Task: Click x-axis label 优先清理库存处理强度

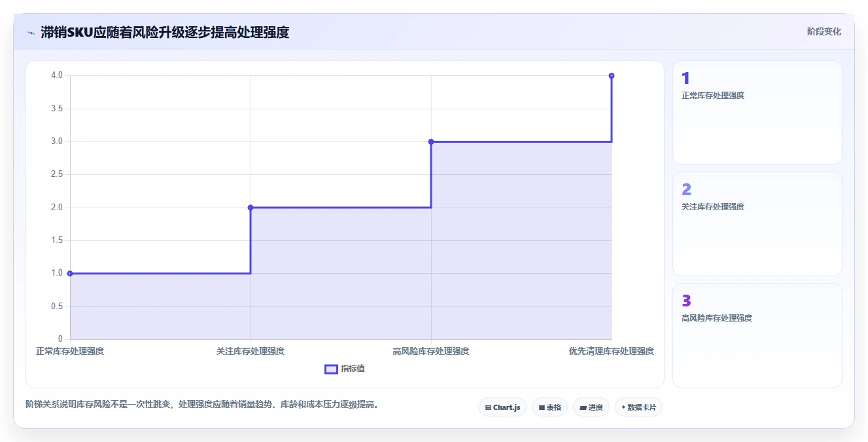Action: pos(612,351)
